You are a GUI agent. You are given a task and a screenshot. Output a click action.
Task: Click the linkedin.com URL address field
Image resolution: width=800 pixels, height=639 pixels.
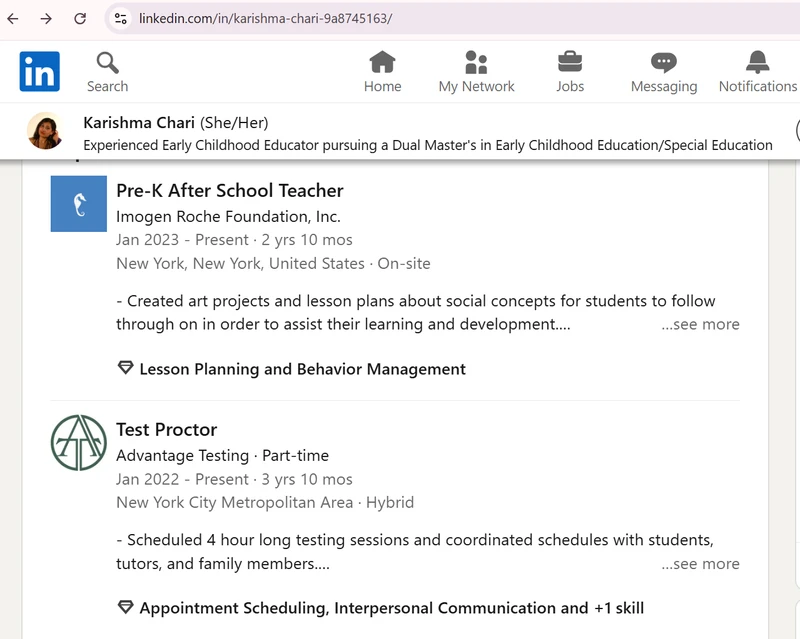click(x=400, y=19)
